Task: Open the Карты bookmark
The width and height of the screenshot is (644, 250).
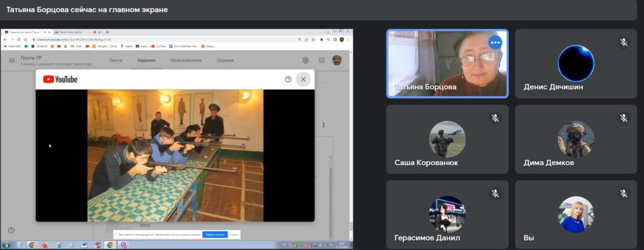Action: point(126,46)
